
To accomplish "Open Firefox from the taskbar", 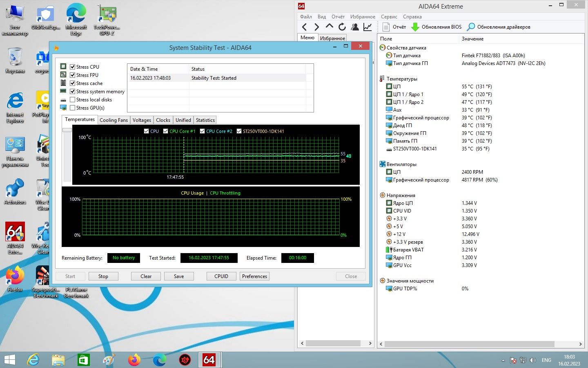I will [x=134, y=360].
